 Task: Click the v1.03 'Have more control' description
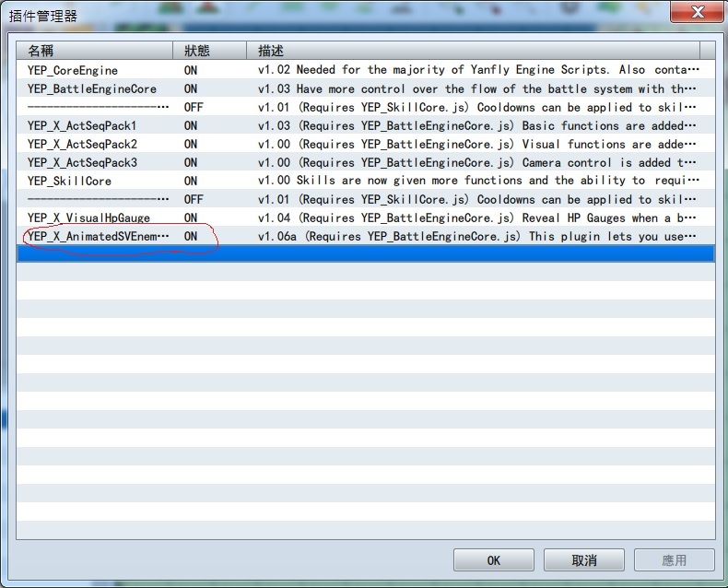point(476,88)
